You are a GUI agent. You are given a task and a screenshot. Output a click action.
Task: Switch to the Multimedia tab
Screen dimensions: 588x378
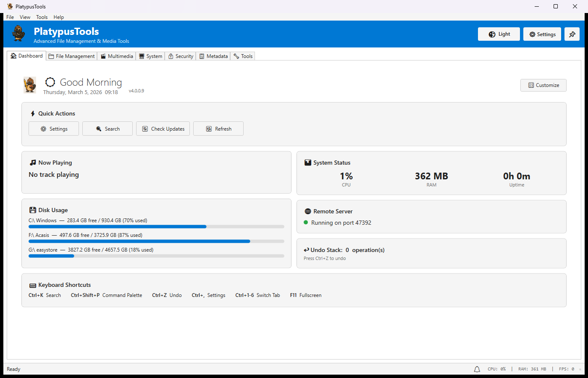tap(116, 56)
